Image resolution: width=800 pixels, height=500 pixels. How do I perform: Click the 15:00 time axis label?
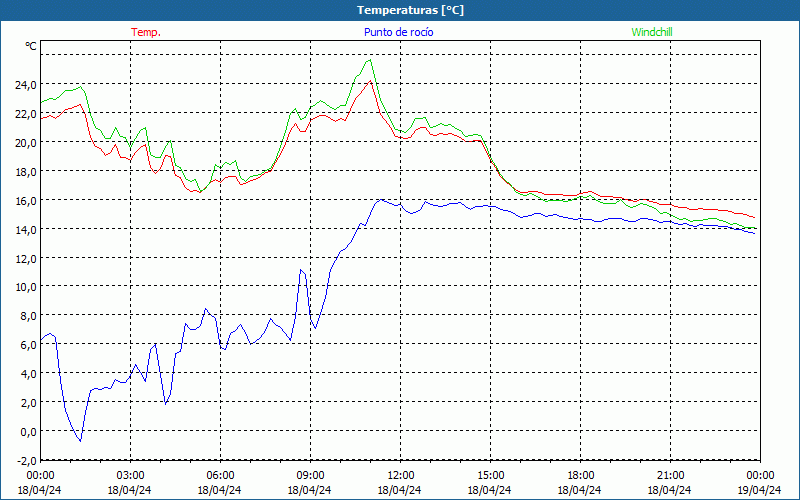(490, 476)
